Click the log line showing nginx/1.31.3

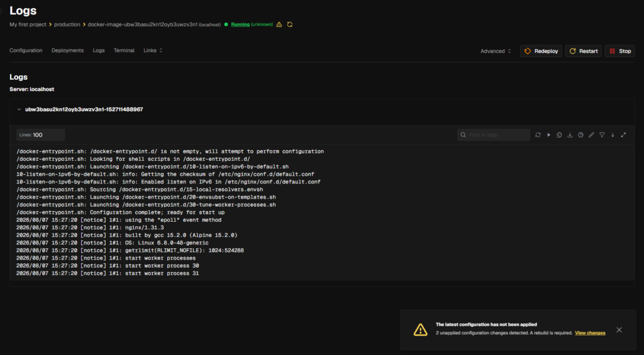pyautogui.click(x=90, y=228)
